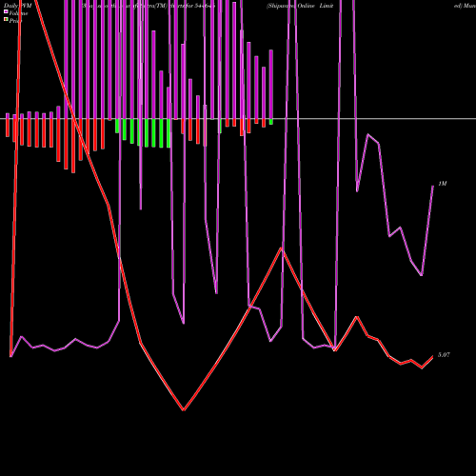The image size is (476, 476).
Task: Click the 5.07 price value label
Action: [x=444, y=355]
